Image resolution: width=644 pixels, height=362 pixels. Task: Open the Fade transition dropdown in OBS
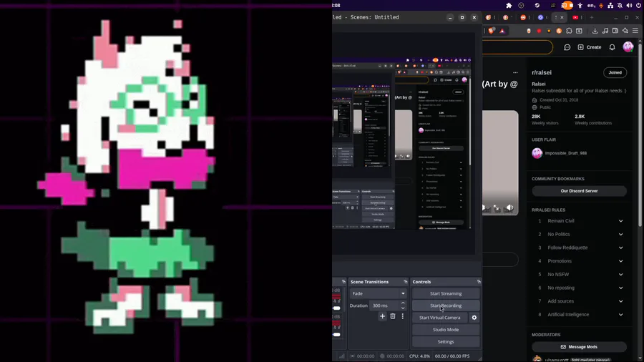pos(378,293)
